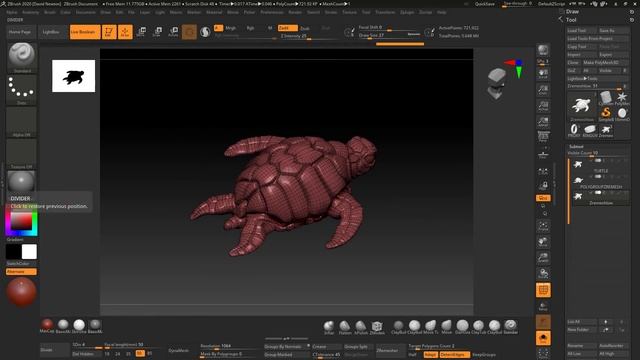Open the Alpha Off selector
This screenshot has width=640, height=360.
coord(22,121)
